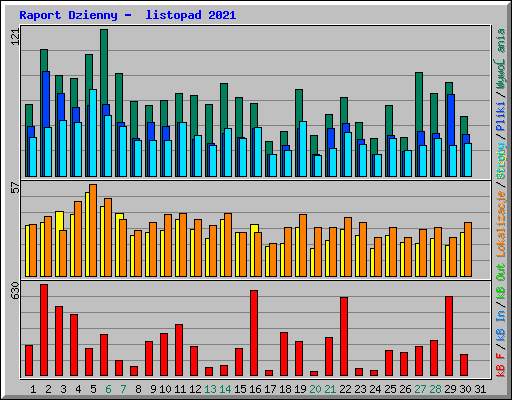The height and width of the screenshot is (400, 512).
Task: Click day label "16" on the x-axis
Action: [255, 389]
